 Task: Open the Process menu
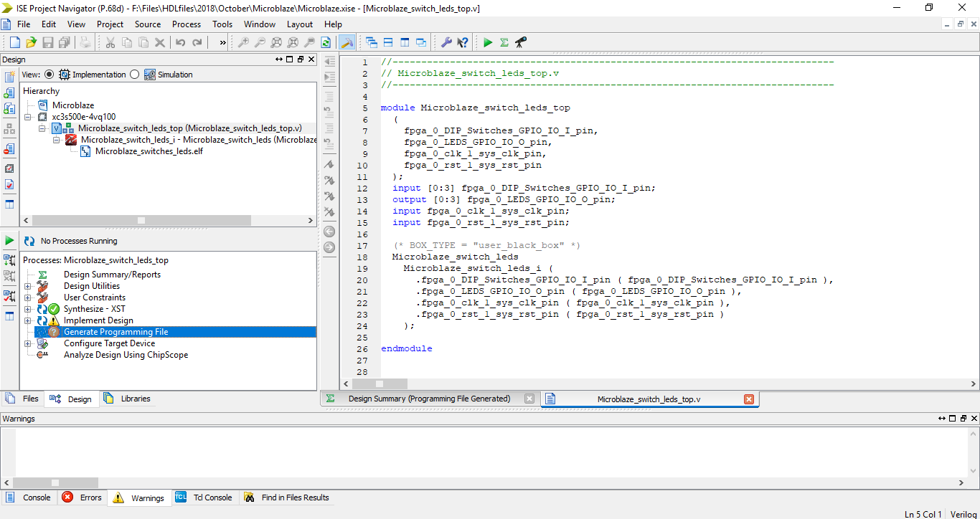point(187,24)
